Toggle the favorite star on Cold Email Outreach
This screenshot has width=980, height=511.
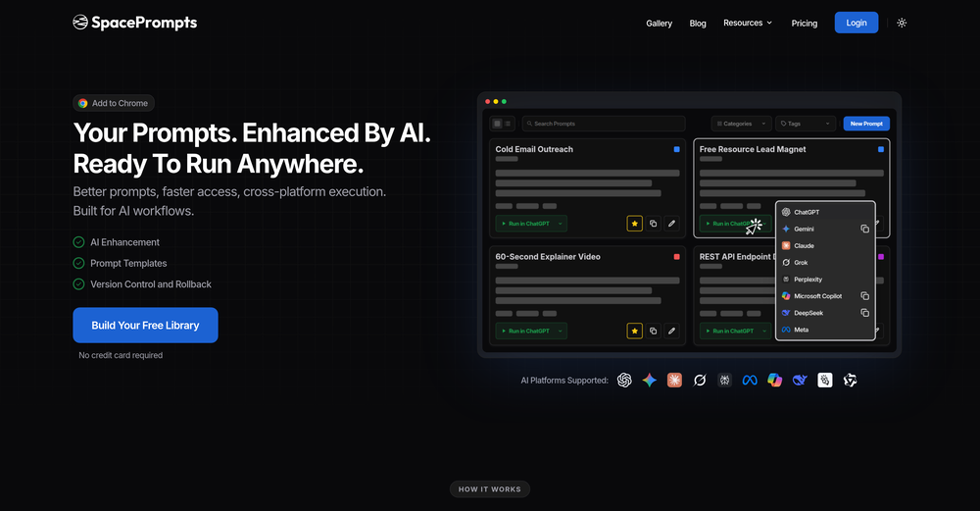coord(634,224)
